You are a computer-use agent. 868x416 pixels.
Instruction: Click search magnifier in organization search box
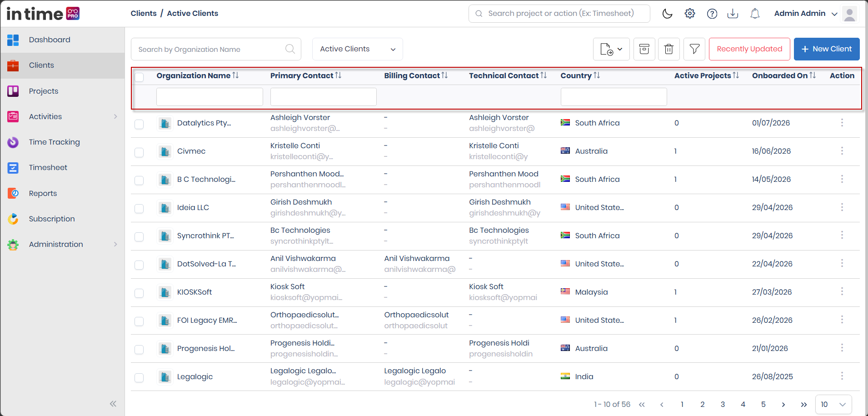click(x=290, y=49)
